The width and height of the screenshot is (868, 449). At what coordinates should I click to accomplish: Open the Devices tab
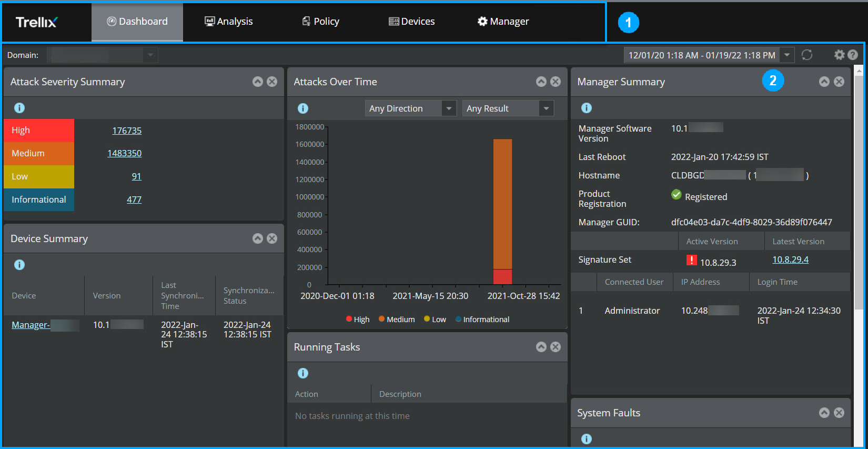point(412,22)
